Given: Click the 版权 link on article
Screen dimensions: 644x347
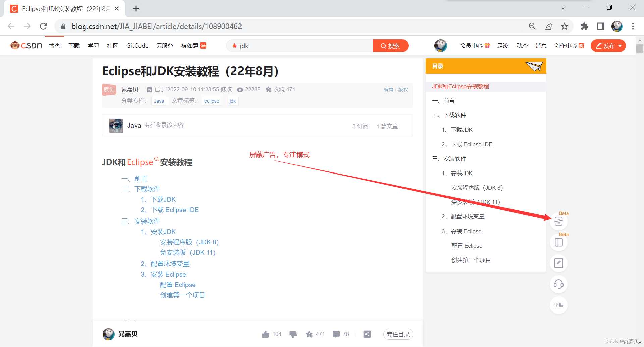Looking at the screenshot, I should click(x=403, y=90).
